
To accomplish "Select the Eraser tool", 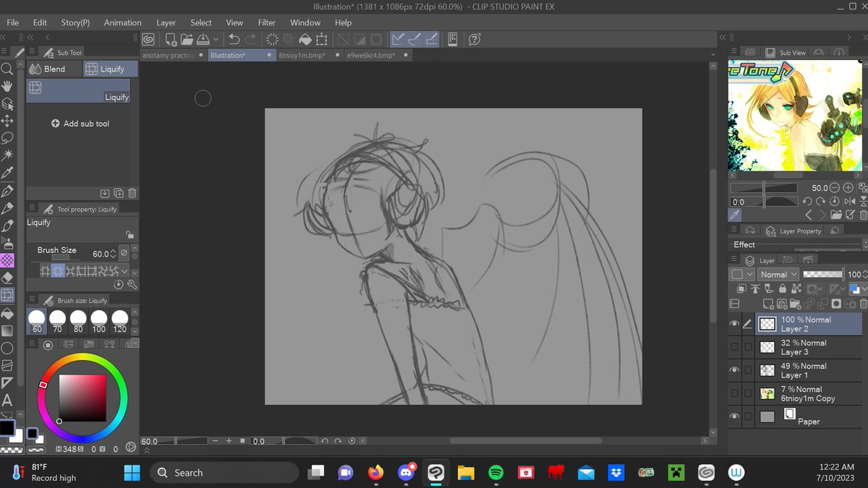I will 7,278.
